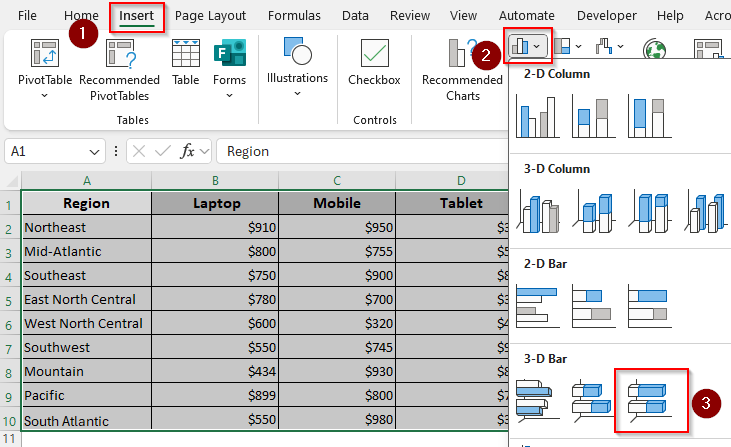Click the Select All corner button
The height and width of the screenshot is (447, 731).
click(x=11, y=181)
